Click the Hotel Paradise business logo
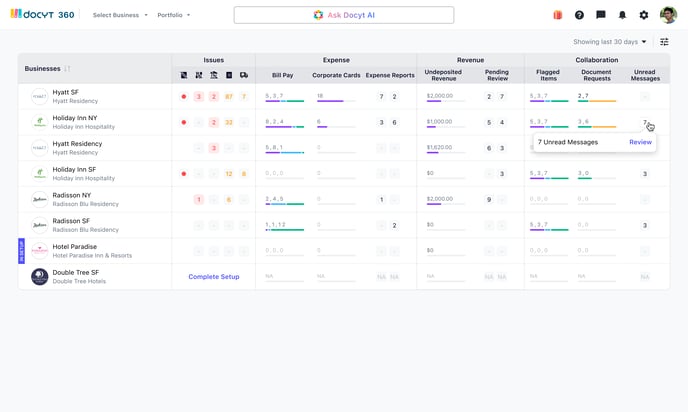This screenshot has height=412, width=688. pos(39,251)
